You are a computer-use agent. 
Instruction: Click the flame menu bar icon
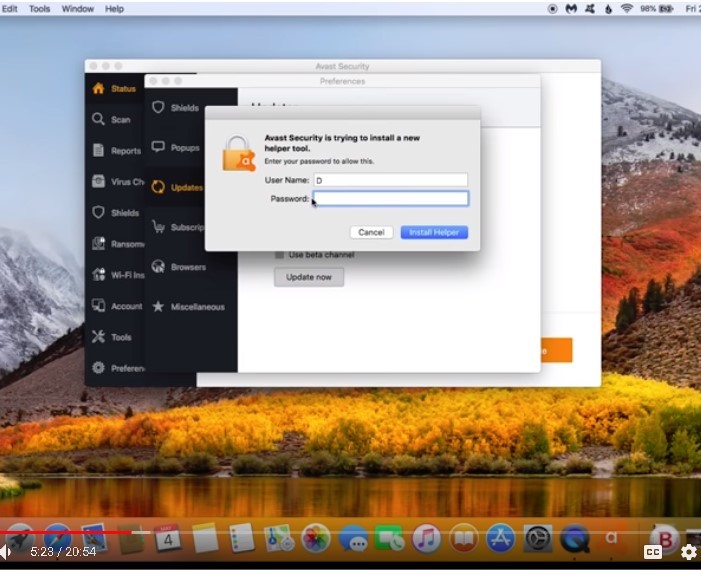(x=608, y=8)
